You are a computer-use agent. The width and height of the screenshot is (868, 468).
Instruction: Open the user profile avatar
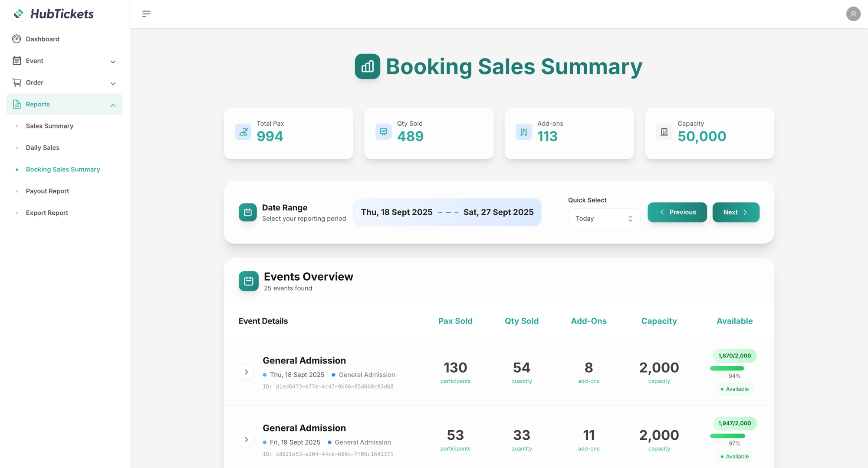pos(853,14)
